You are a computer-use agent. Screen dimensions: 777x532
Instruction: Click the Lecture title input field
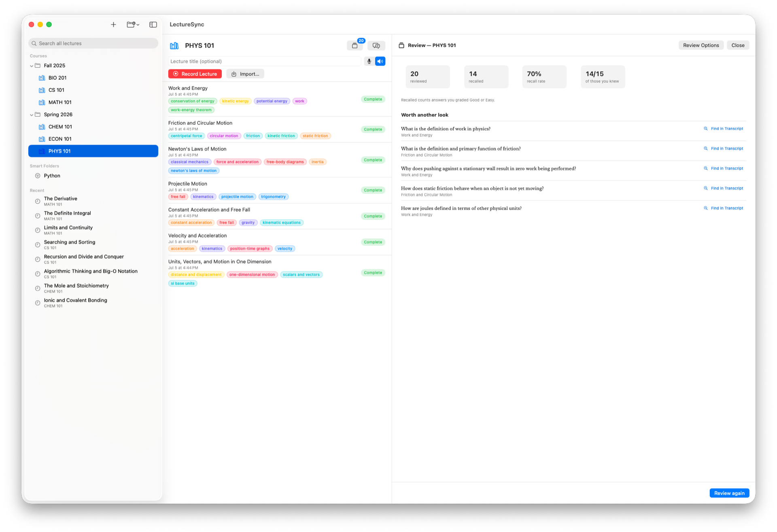click(264, 61)
